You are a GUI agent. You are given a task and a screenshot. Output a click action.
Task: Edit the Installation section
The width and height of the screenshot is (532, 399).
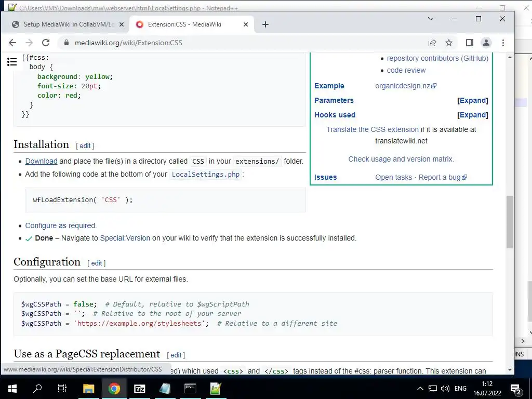point(85,146)
